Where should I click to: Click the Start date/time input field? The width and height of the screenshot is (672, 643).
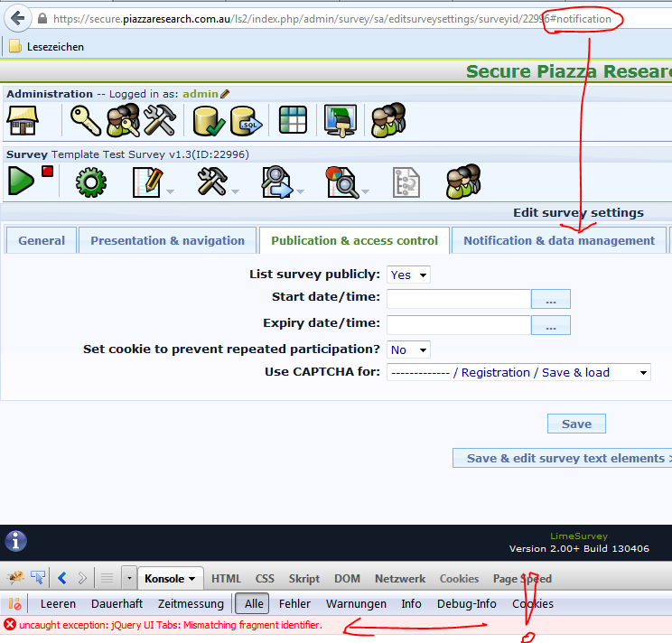[x=458, y=299]
